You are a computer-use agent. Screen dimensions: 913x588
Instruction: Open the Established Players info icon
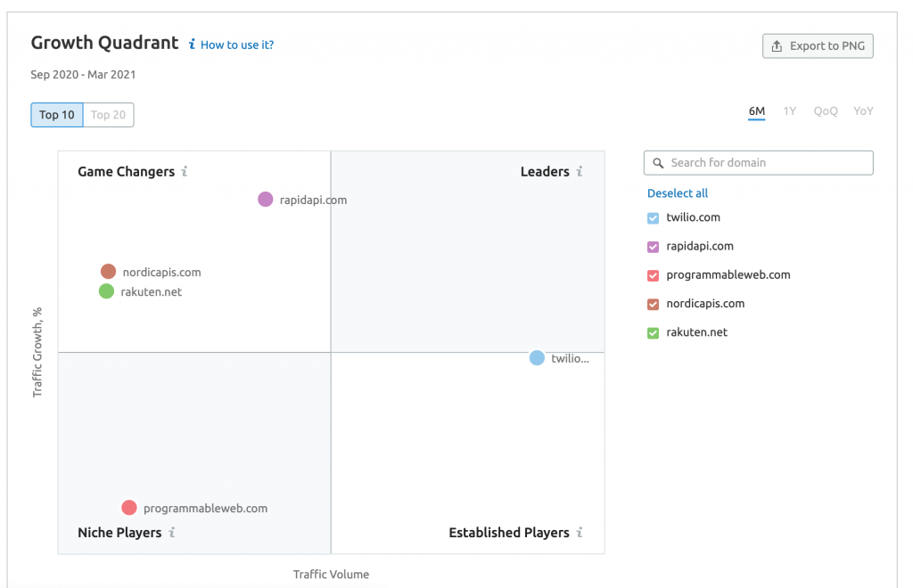tap(580, 532)
